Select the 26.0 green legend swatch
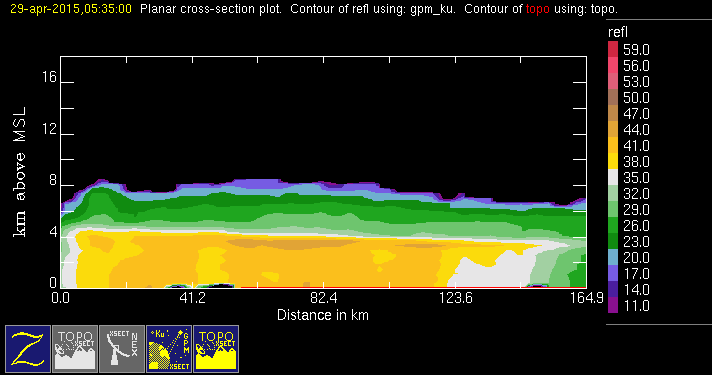The width and height of the screenshot is (712, 375). [x=613, y=225]
